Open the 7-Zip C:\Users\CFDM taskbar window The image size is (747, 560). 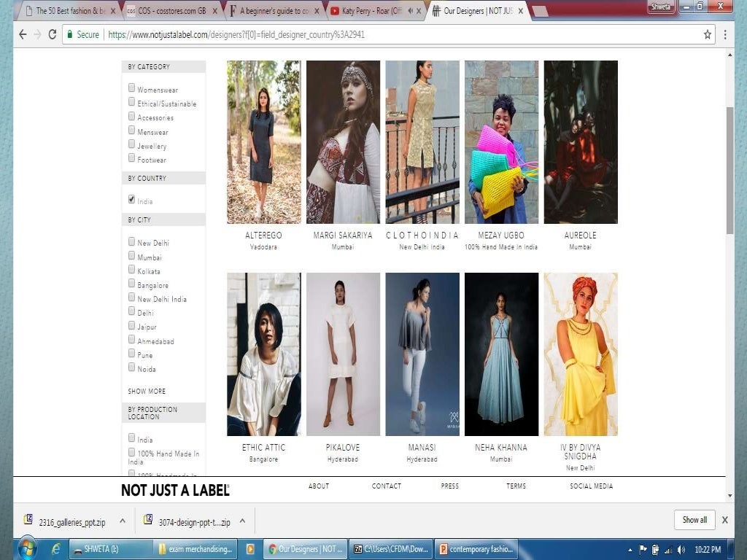click(391, 549)
